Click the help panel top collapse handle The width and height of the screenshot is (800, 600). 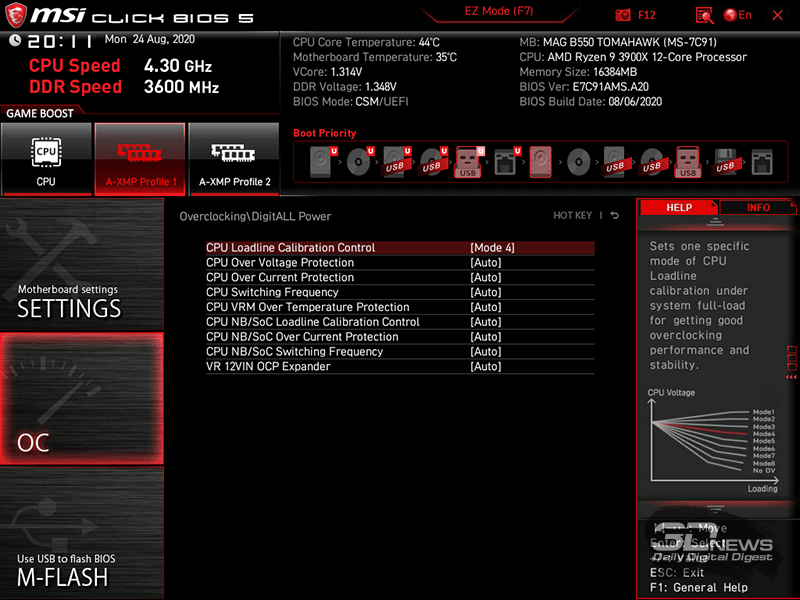715,222
